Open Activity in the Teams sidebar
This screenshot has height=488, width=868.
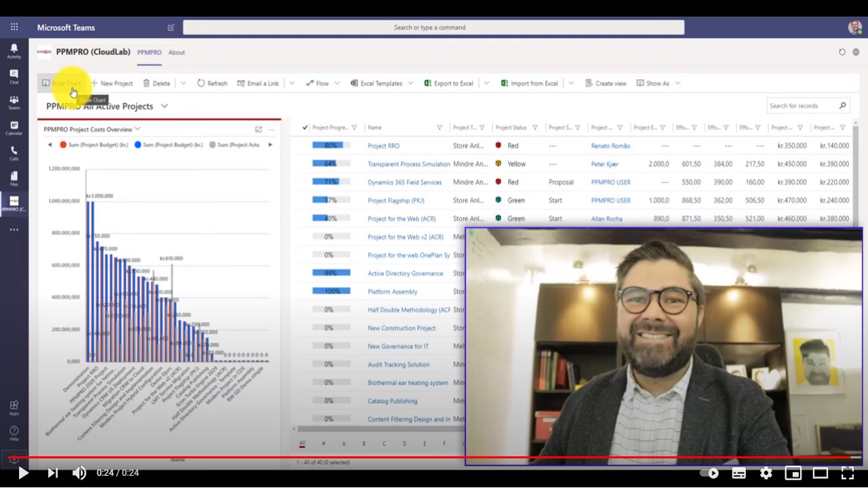[14, 51]
